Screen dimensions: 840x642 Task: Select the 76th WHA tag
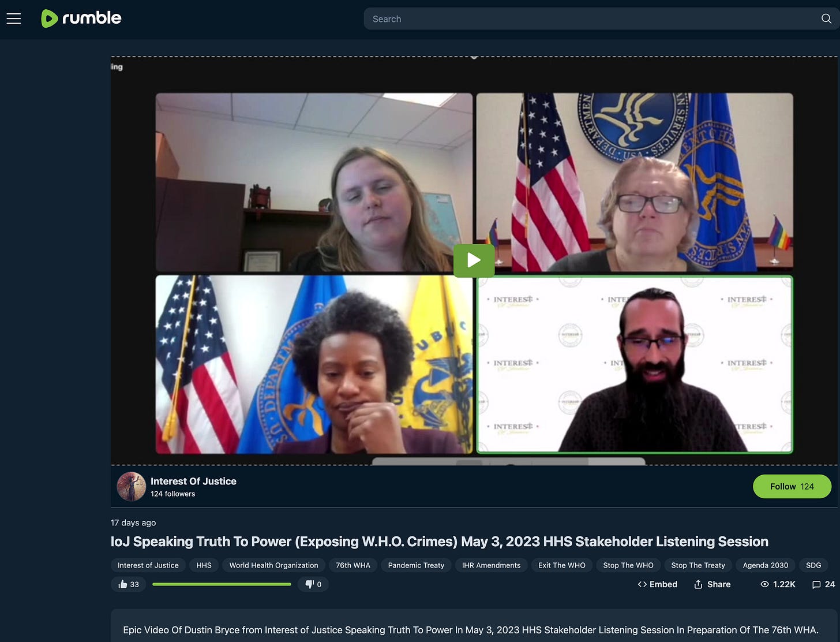click(353, 565)
